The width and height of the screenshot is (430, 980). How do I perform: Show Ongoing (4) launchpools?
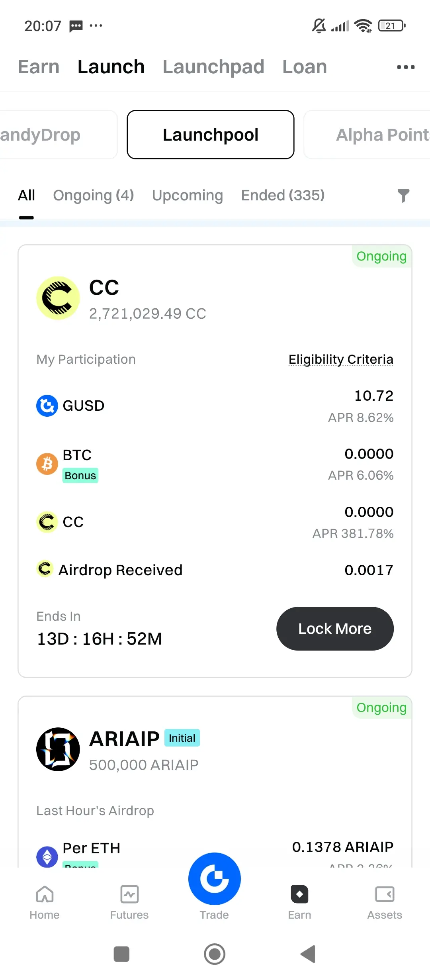click(x=94, y=196)
